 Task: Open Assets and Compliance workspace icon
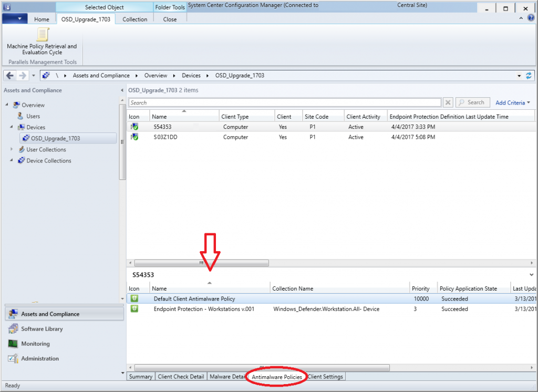coord(13,314)
